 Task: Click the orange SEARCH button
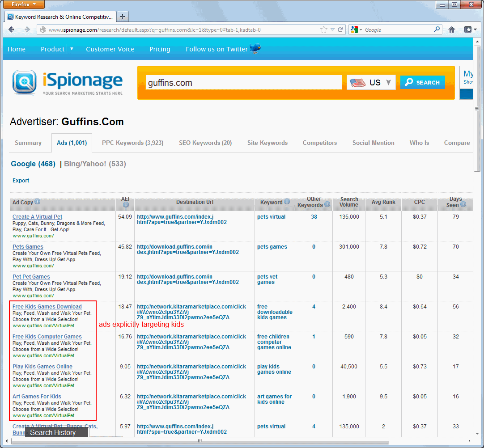point(423,82)
